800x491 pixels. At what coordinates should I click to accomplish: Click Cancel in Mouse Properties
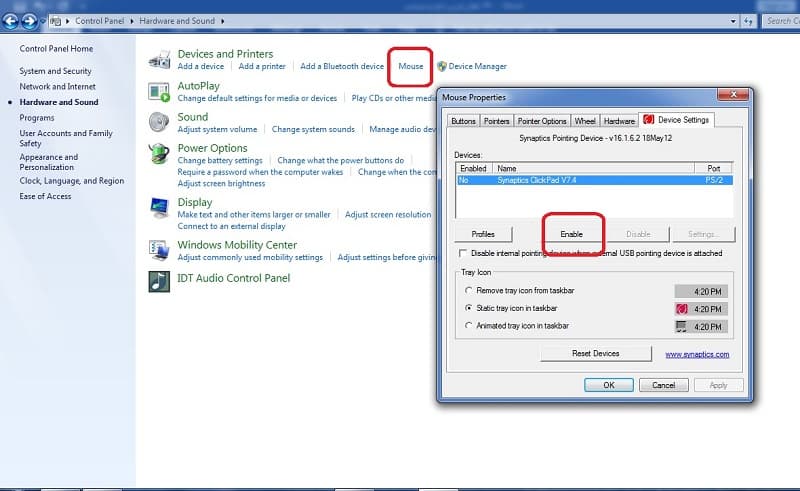pyautogui.click(x=663, y=385)
